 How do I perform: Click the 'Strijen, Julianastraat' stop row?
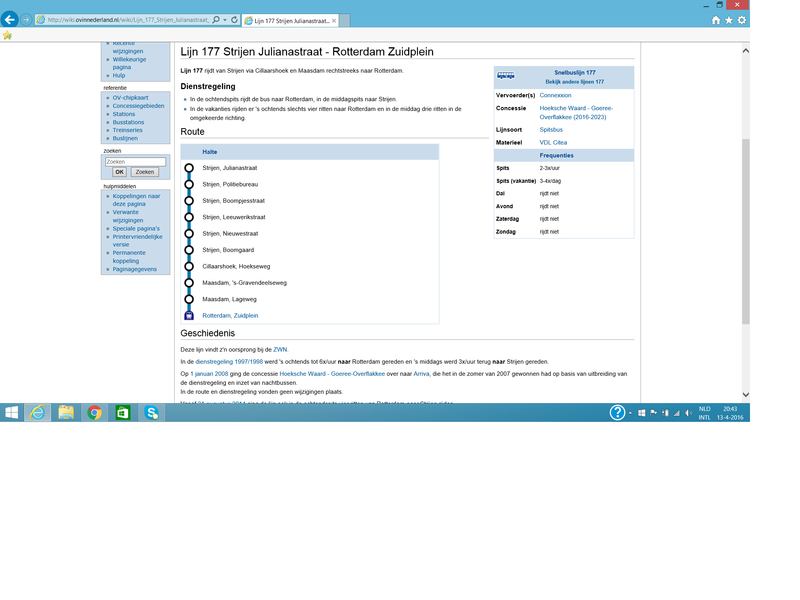click(x=310, y=168)
